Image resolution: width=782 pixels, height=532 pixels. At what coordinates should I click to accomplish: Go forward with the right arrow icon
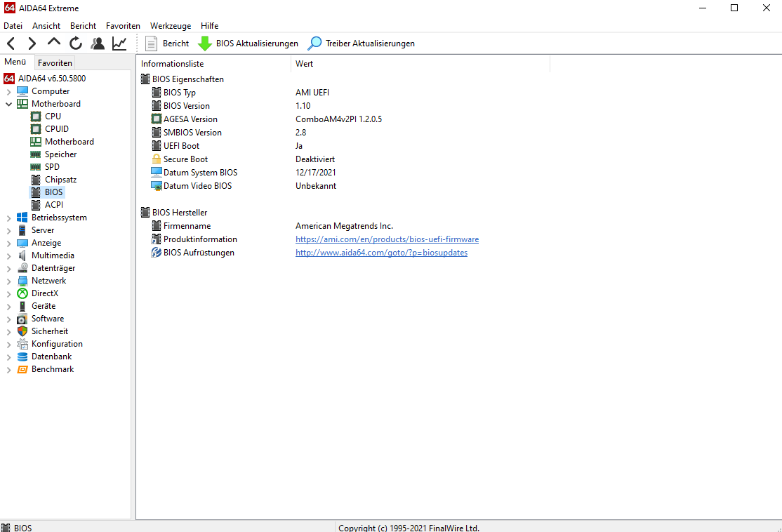(x=32, y=44)
